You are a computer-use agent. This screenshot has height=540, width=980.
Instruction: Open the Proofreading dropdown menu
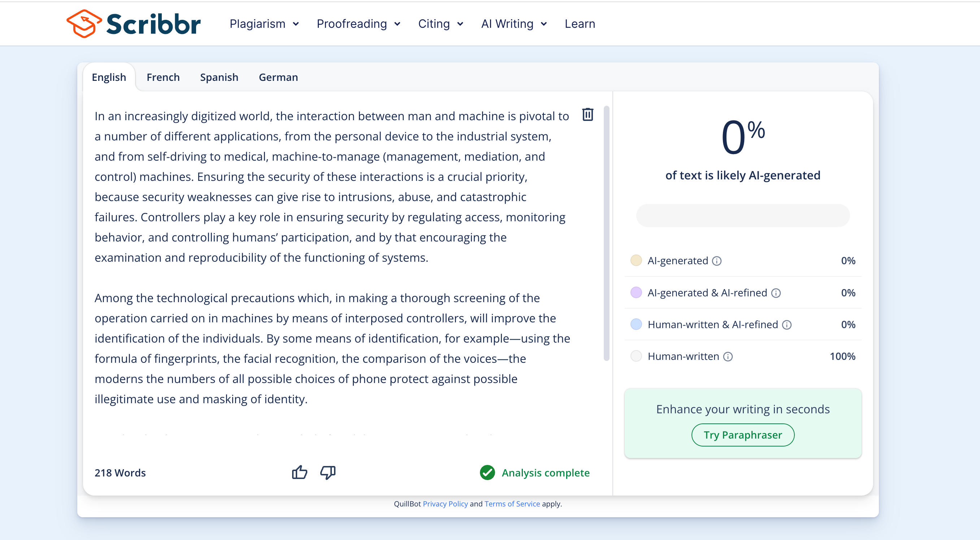point(358,23)
